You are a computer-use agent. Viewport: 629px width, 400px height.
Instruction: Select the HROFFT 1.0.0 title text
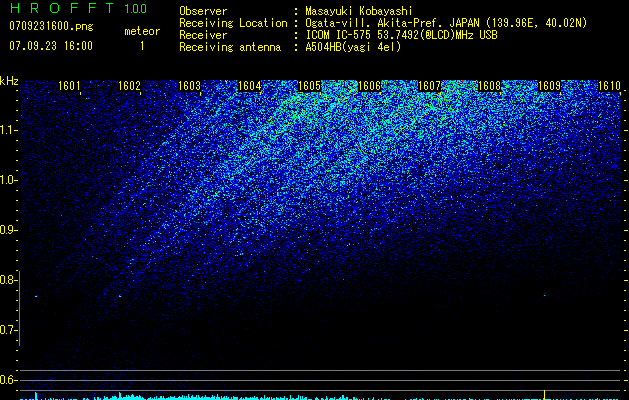78,8
